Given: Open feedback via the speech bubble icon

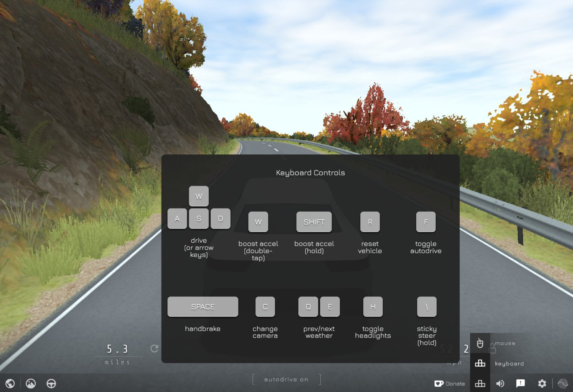Looking at the screenshot, I should 521,383.
